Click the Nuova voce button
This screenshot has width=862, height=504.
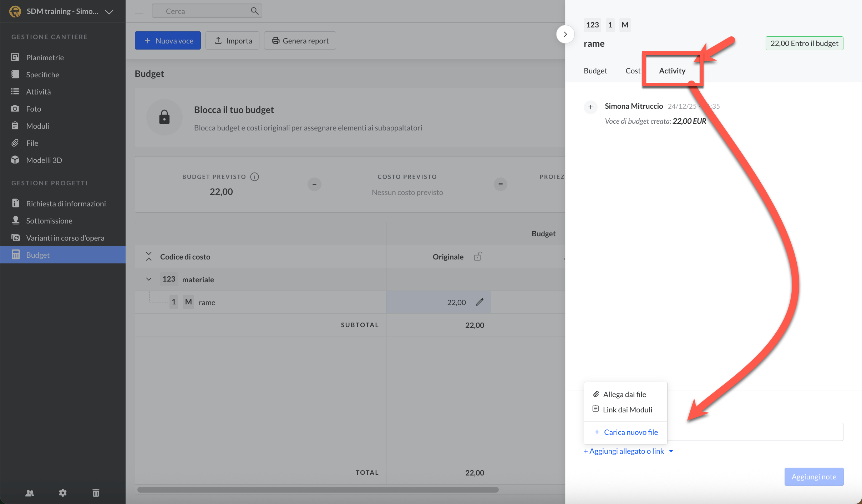(x=168, y=41)
